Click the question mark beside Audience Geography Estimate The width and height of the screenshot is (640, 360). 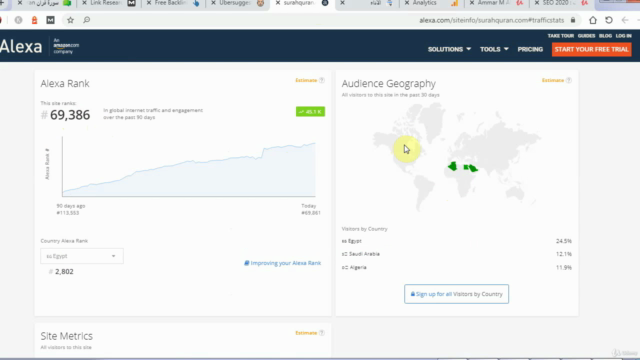(x=569, y=80)
